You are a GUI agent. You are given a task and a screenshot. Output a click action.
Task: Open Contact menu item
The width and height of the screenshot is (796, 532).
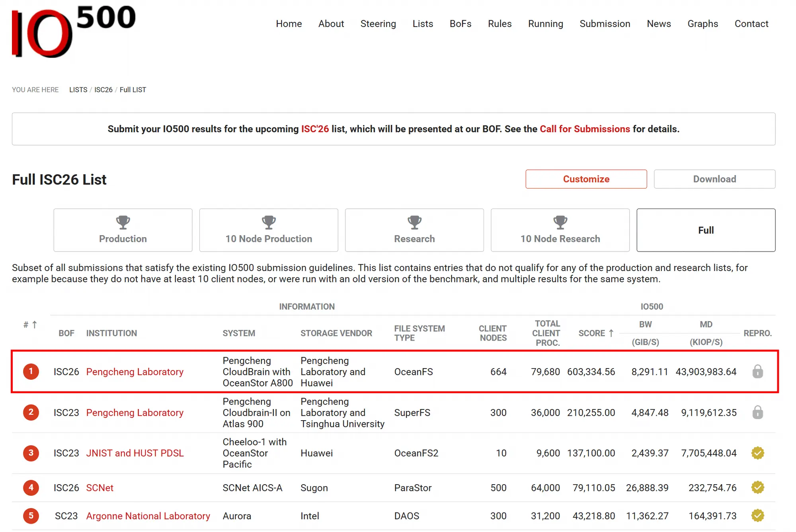(751, 24)
